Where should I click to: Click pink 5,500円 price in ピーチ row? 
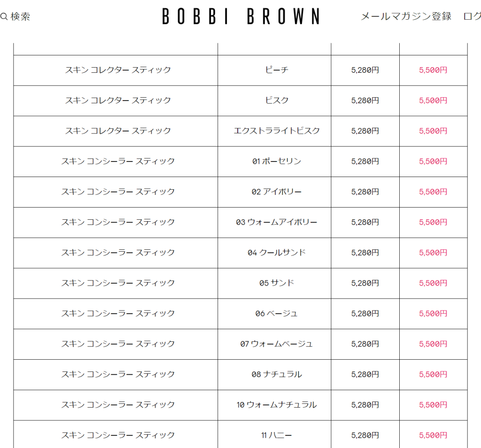[433, 70]
